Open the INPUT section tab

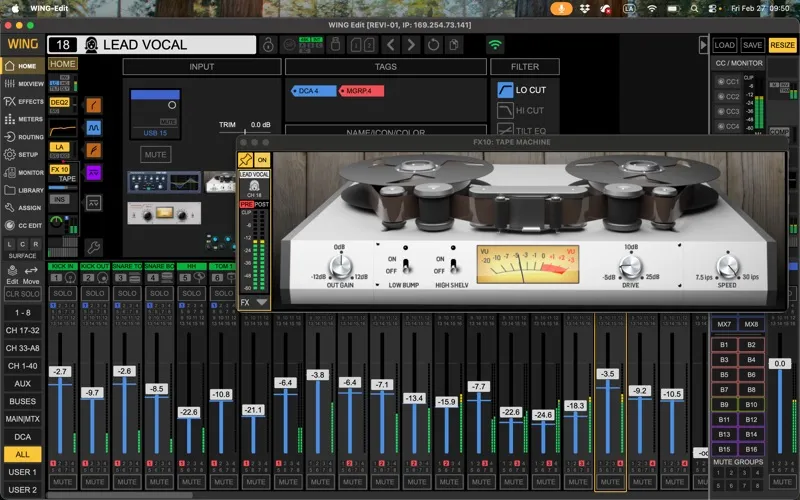[x=202, y=66]
